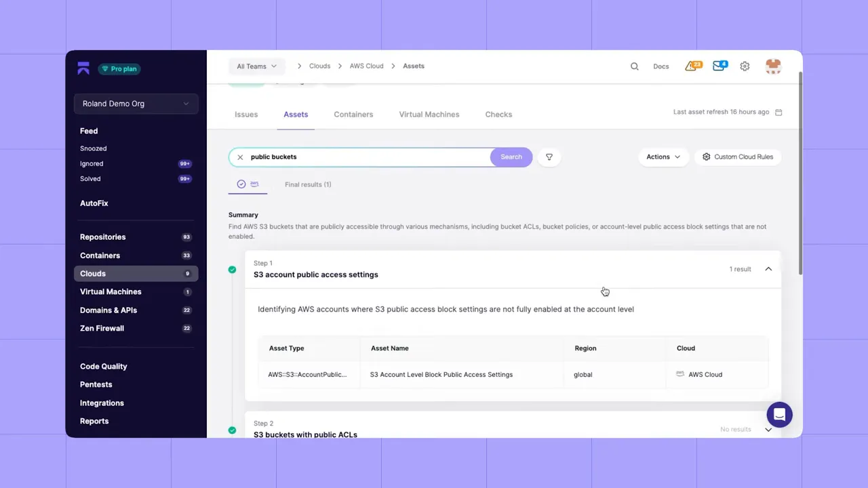868x488 pixels.
Task: Open the inbox envelope icon with 4 unread
Action: [x=719, y=66]
